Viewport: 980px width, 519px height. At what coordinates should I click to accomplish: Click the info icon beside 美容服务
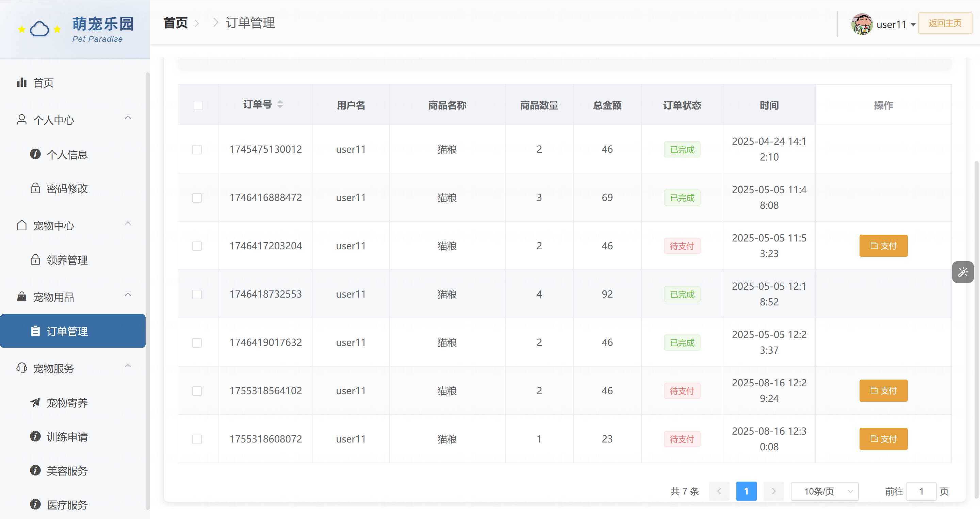pyautogui.click(x=35, y=470)
